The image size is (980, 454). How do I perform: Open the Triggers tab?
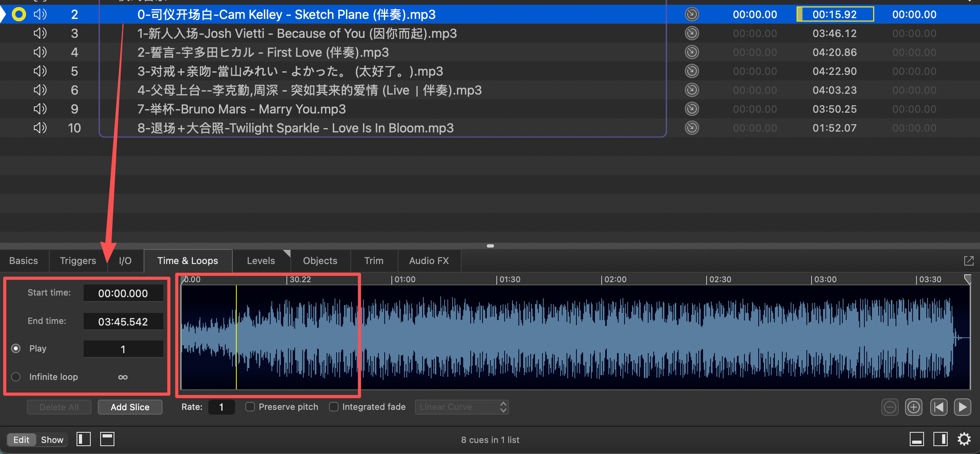78,261
